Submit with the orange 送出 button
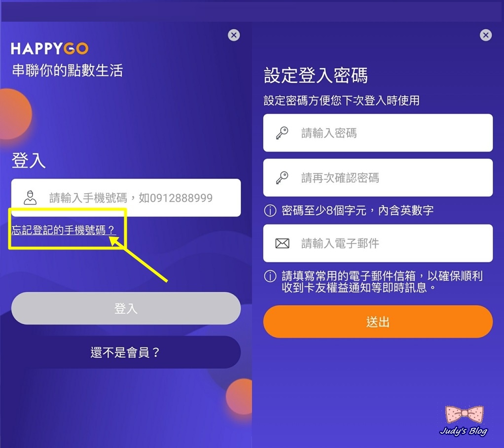This screenshot has width=504, height=448. [x=378, y=321]
